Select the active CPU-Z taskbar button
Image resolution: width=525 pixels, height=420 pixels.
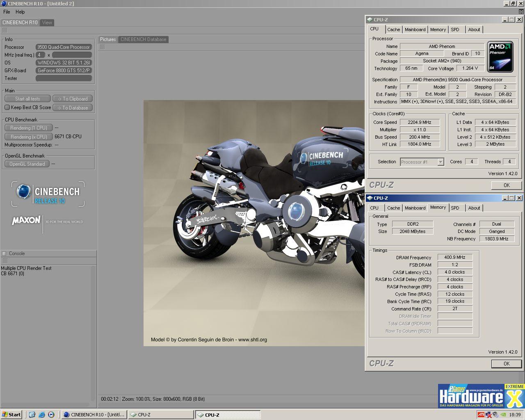click(228, 415)
